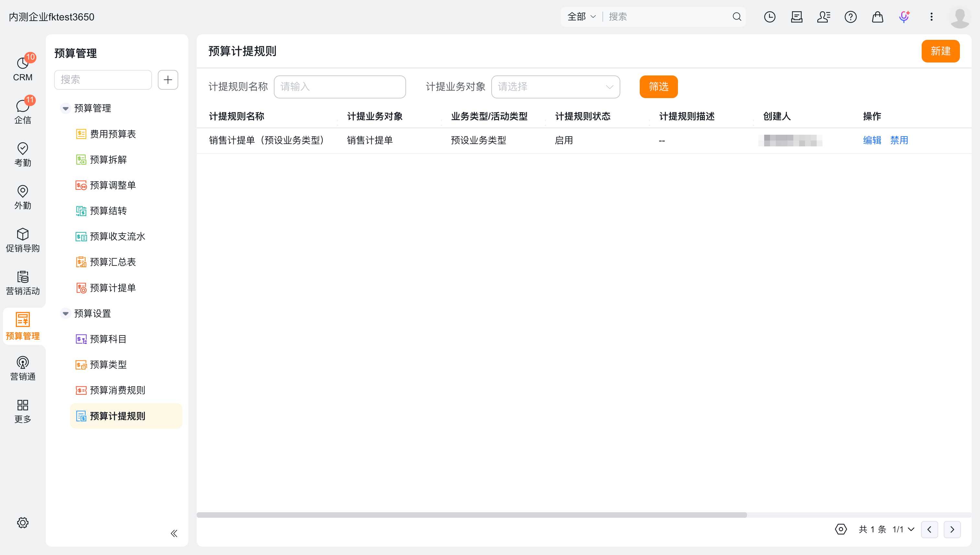The height and width of the screenshot is (555, 980).
Task: Click the history clock icon in header
Action: [x=769, y=17]
